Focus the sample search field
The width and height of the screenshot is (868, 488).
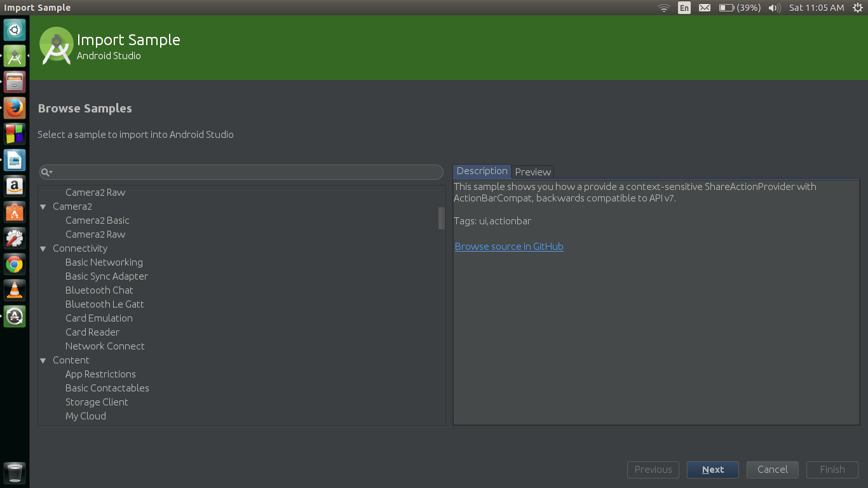241,172
